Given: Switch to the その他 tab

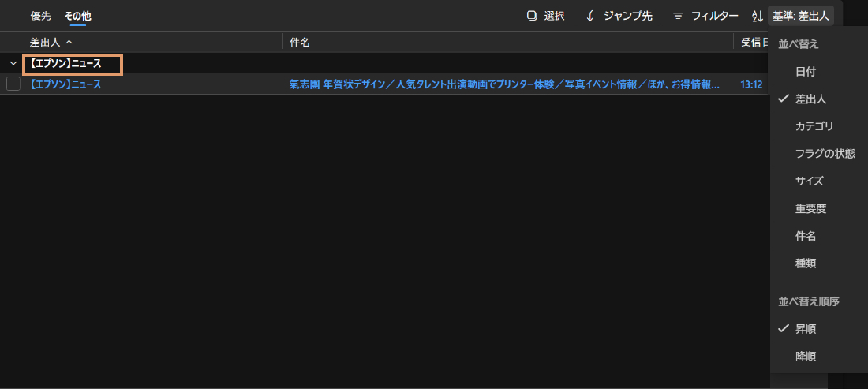Looking at the screenshot, I should pos(77,16).
